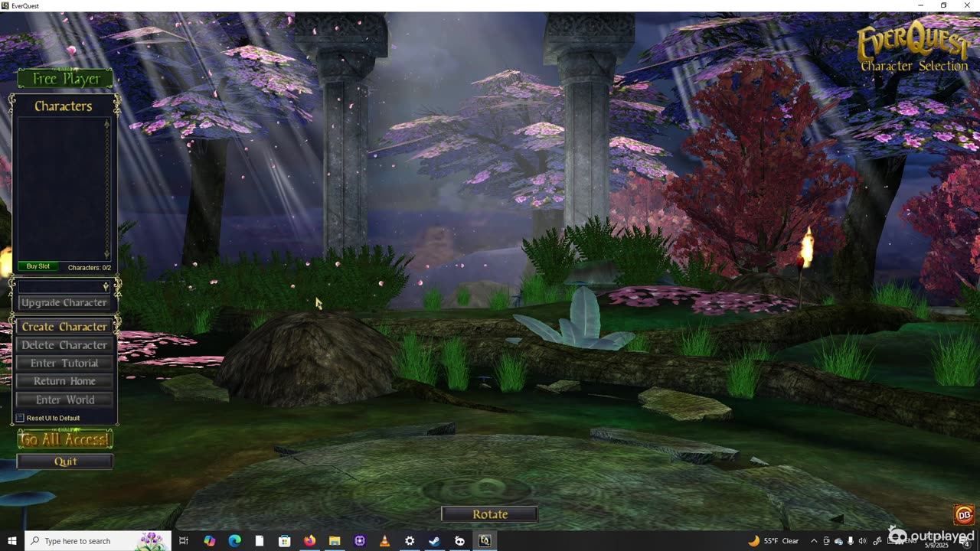Click character list scrollbar down arrow

[107, 254]
